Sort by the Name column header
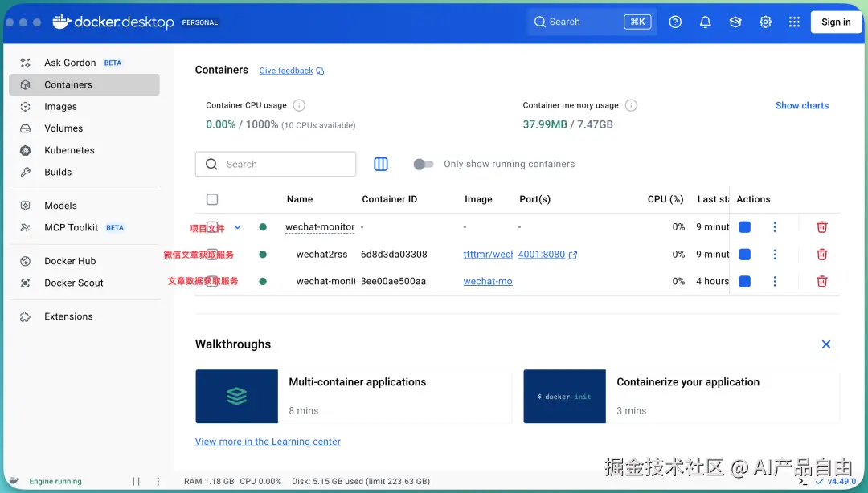Viewport: 868px width, 493px height. pos(300,199)
